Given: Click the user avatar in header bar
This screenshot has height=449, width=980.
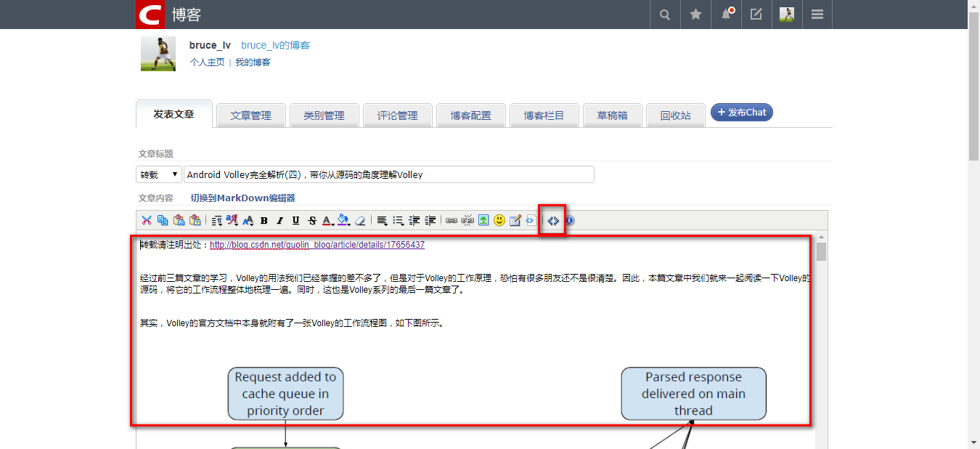Looking at the screenshot, I should (787, 15).
